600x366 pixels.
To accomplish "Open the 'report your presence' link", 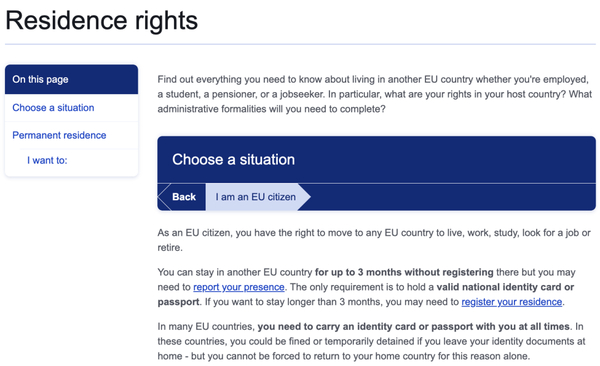I will pyautogui.click(x=239, y=287).
